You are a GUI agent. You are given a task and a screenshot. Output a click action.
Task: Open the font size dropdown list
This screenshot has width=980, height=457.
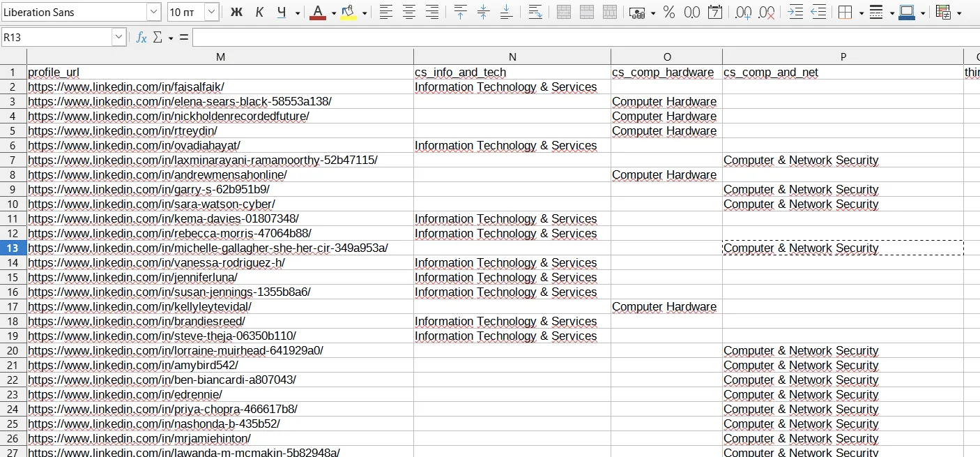tap(212, 12)
